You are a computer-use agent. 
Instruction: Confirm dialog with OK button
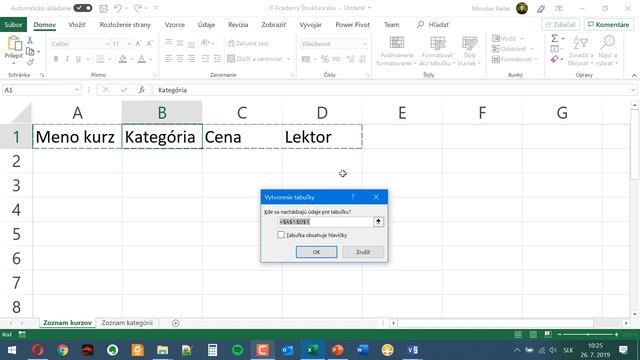pyautogui.click(x=316, y=252)
